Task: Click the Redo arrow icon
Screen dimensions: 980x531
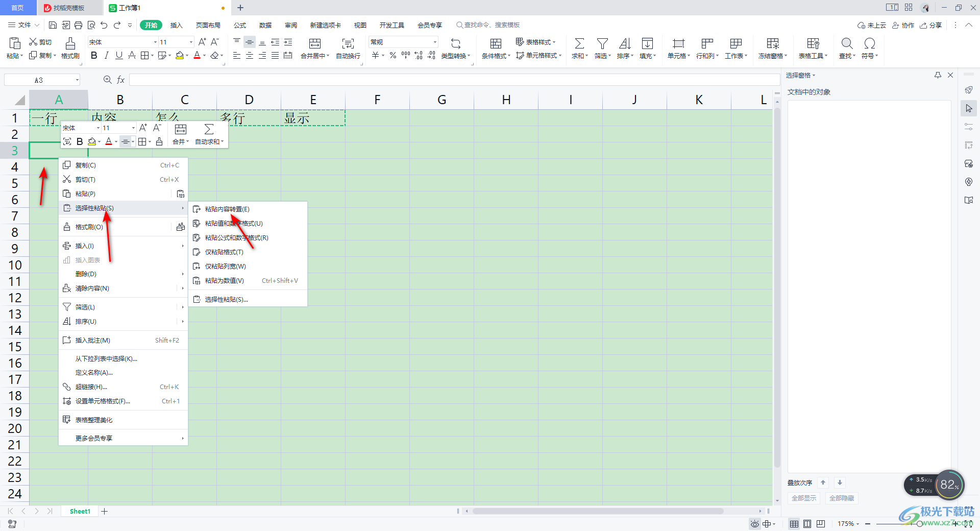Action: click(x=117, y=25)
